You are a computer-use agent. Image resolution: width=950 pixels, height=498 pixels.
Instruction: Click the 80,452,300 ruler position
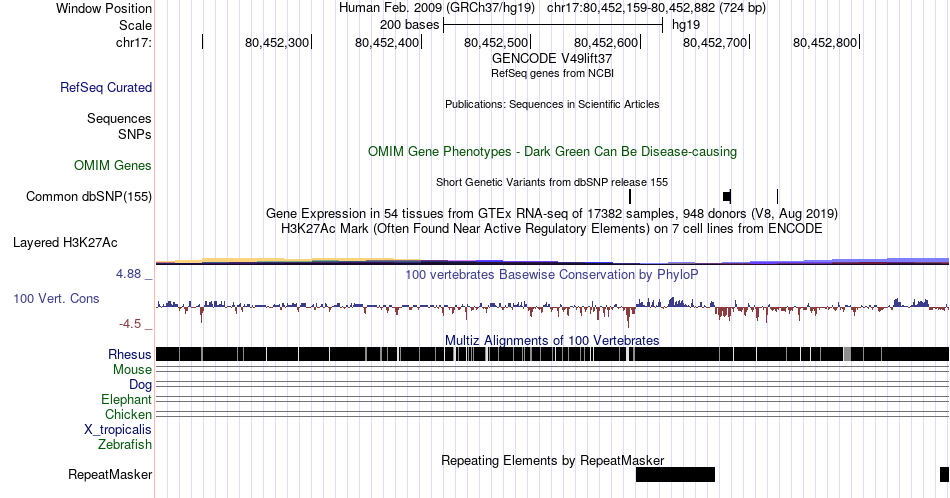(277, 42)
